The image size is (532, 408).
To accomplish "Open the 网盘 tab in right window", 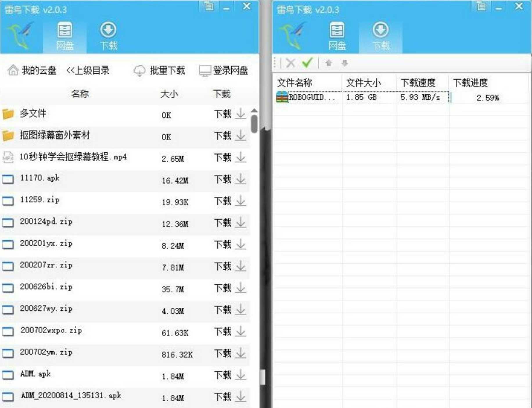I will tap(337, 36).
